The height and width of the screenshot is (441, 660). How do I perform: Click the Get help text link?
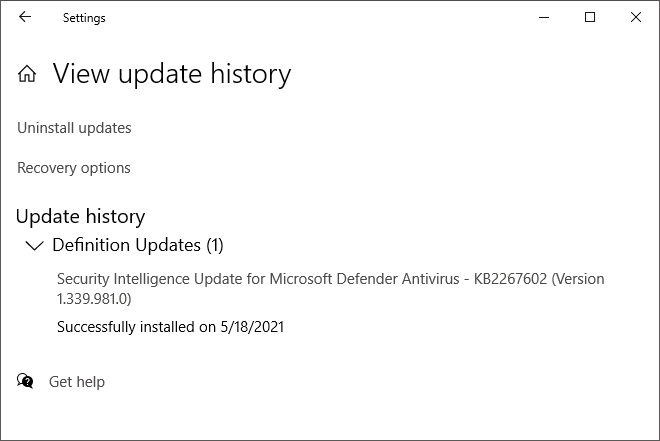tap(77, 382)
